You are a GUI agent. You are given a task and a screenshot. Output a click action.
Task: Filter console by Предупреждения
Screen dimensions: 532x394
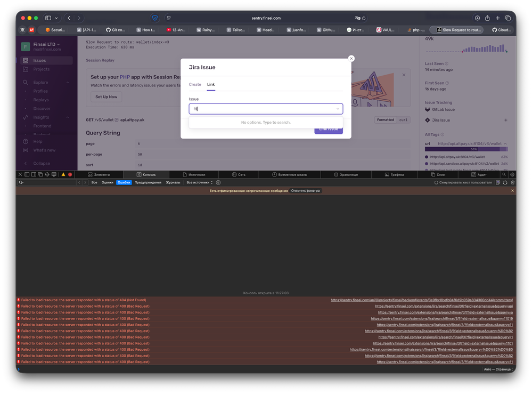pyautogui.click(x=148, y=183)
